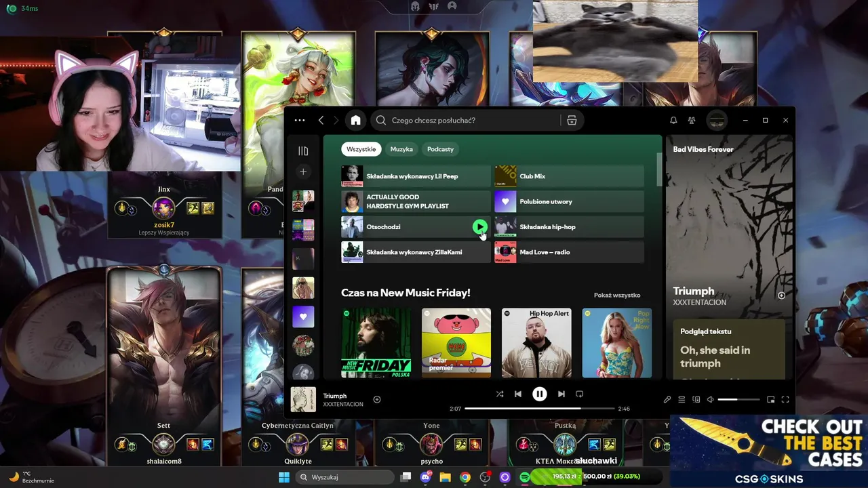Toggle repeat mode
Screen dimensions: 868x488
pyautogui.click(x=579, y=394)
